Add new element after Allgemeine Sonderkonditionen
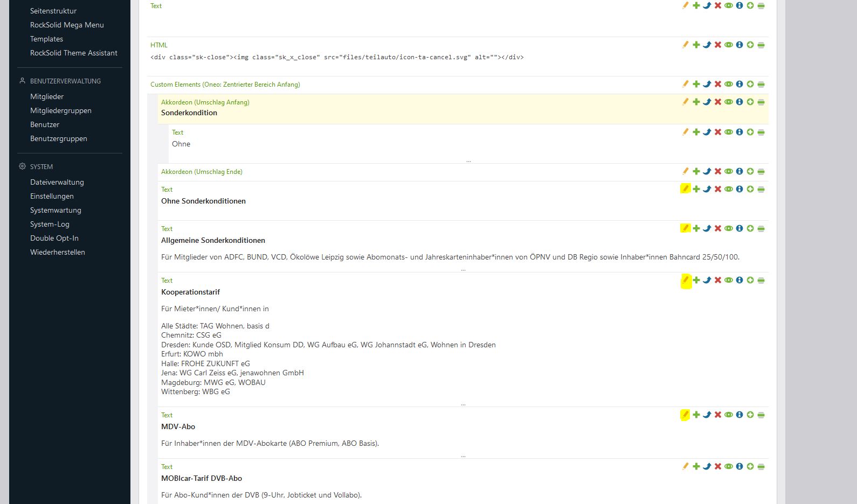 (696, 229)
